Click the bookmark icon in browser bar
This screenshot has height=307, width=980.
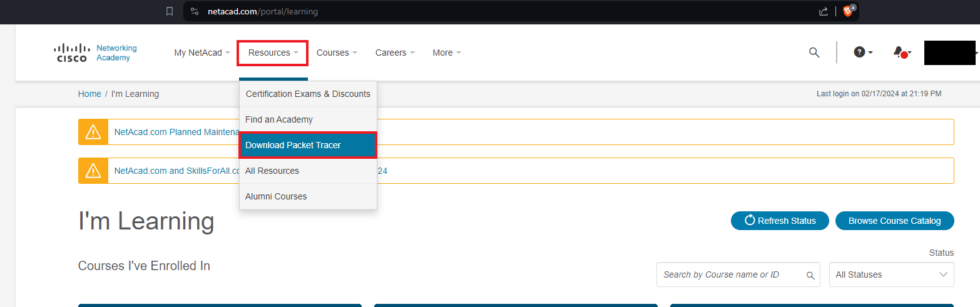point(170,11)
